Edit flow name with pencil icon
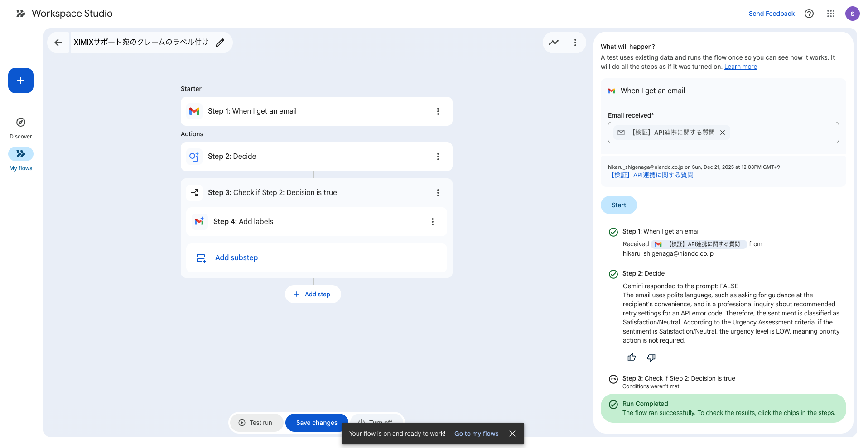 coord(220,43)
